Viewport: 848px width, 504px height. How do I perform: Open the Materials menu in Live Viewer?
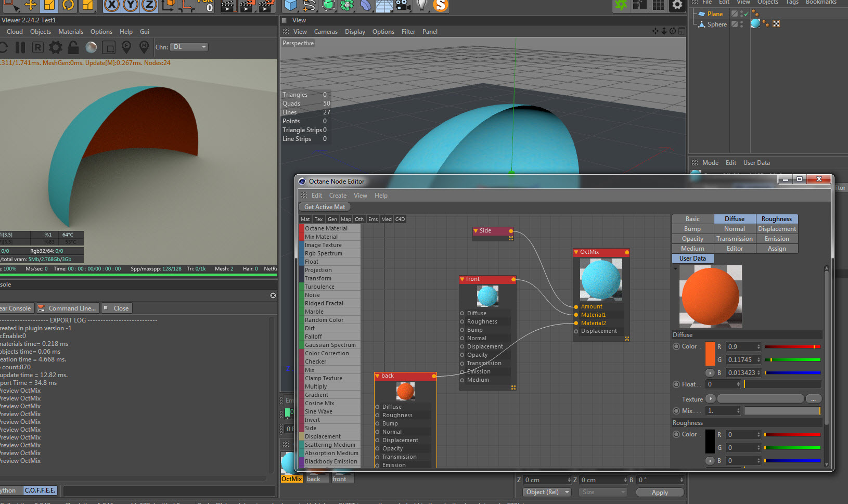71,32
